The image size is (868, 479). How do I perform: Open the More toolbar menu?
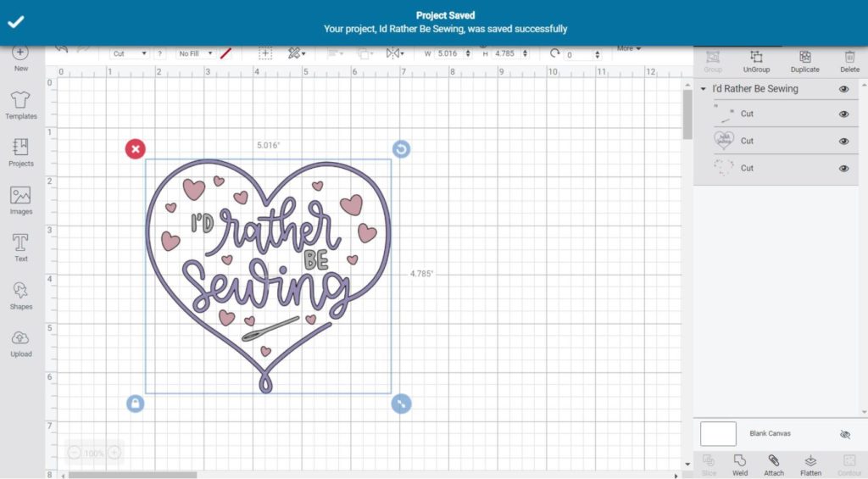click(629, 48)
